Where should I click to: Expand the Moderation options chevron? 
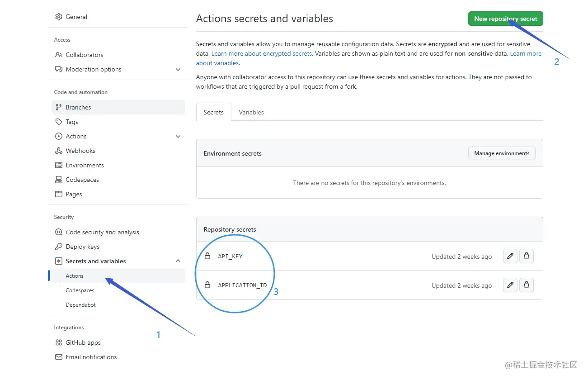(x=178, y=69)
